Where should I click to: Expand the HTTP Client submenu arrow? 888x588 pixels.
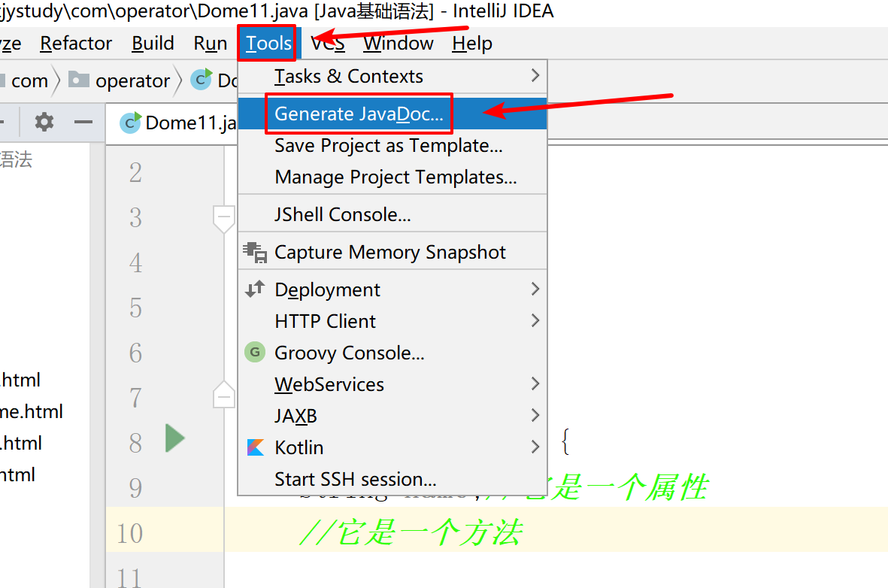pos(535,320)
